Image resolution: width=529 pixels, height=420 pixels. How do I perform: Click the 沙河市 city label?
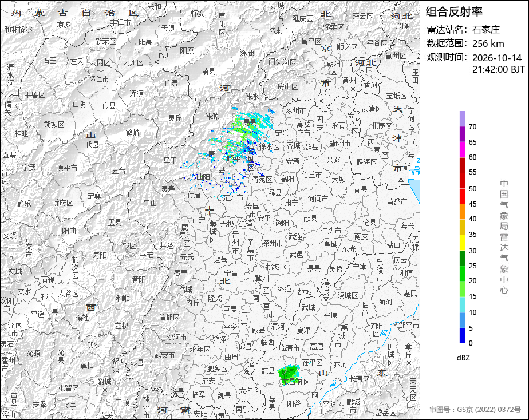pos(176,337)
